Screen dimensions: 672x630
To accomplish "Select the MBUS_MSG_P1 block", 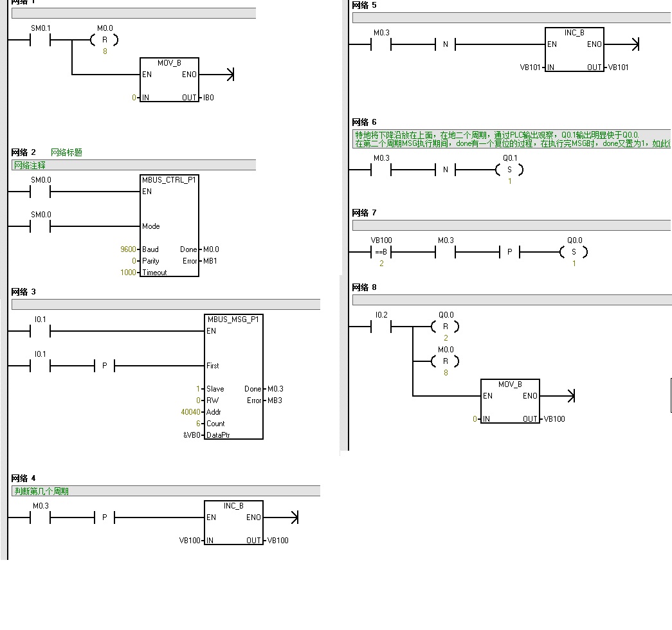I will click(x=233, y=377).
